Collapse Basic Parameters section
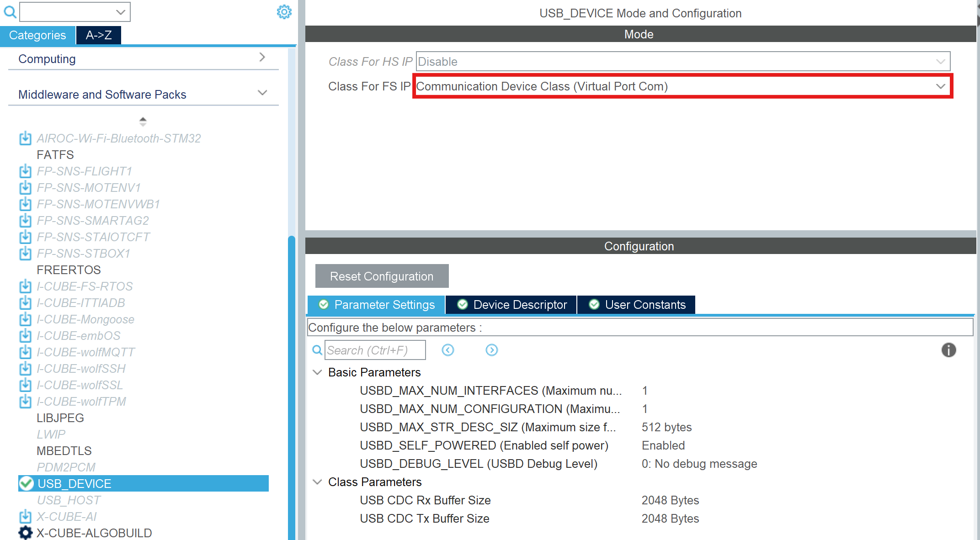980x540 pixels. (x=317, y=372)
